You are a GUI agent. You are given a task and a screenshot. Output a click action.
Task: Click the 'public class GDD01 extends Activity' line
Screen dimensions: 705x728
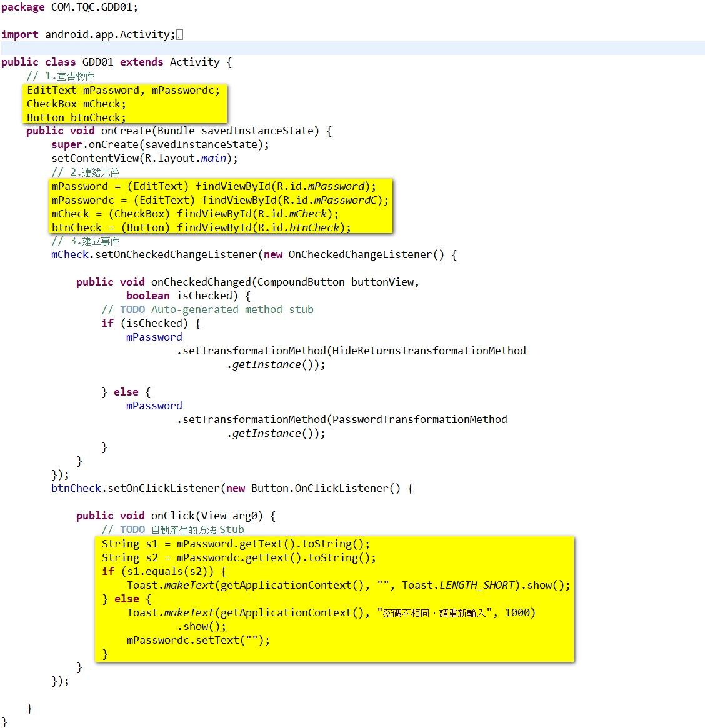pos(117,62)
